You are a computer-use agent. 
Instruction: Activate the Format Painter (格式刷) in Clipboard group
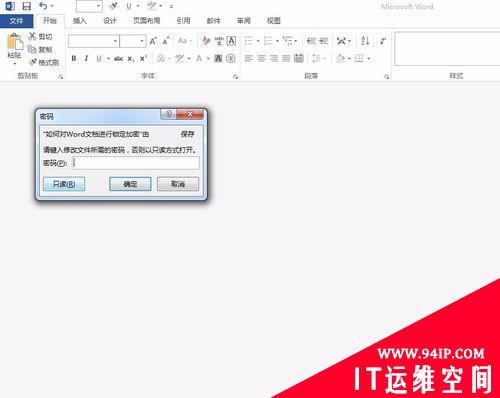tap(44, 62)
